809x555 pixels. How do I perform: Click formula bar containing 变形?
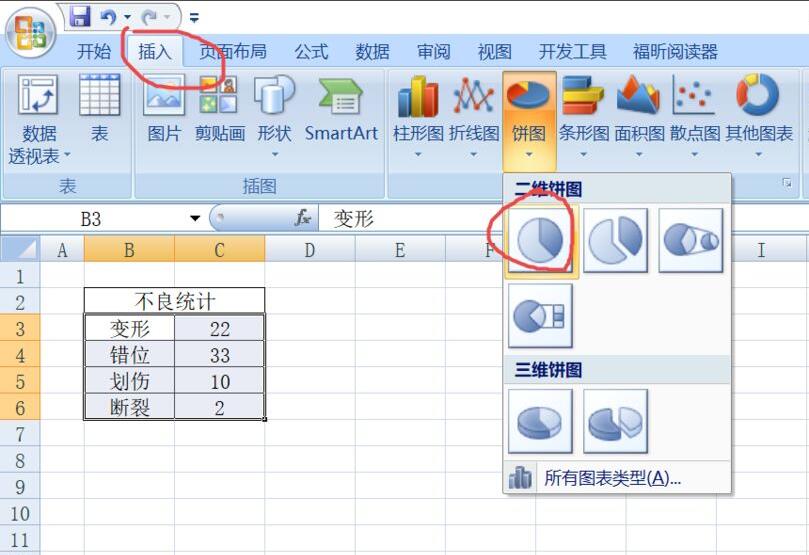pyautogui.click(x=413, y=219)
